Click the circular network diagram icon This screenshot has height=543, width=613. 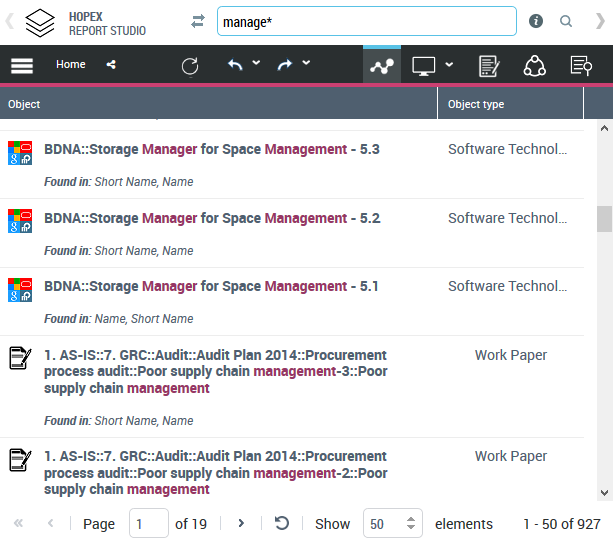pyautogui.click(x=534, y=66)
